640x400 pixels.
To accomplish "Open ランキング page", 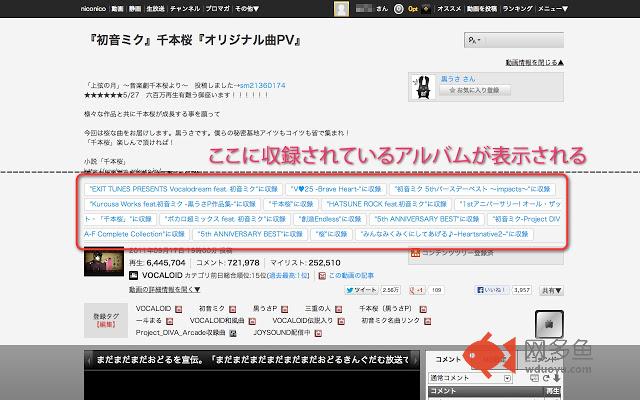I will (x=518, y=9).
